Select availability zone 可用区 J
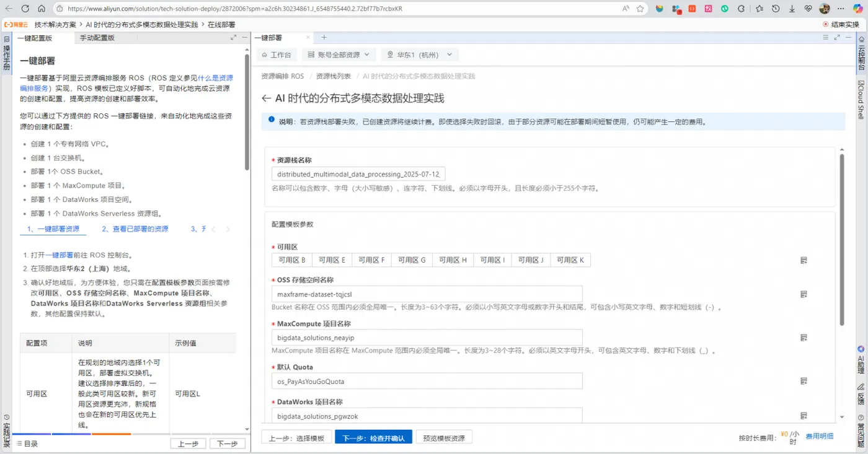 coord(531,260)
